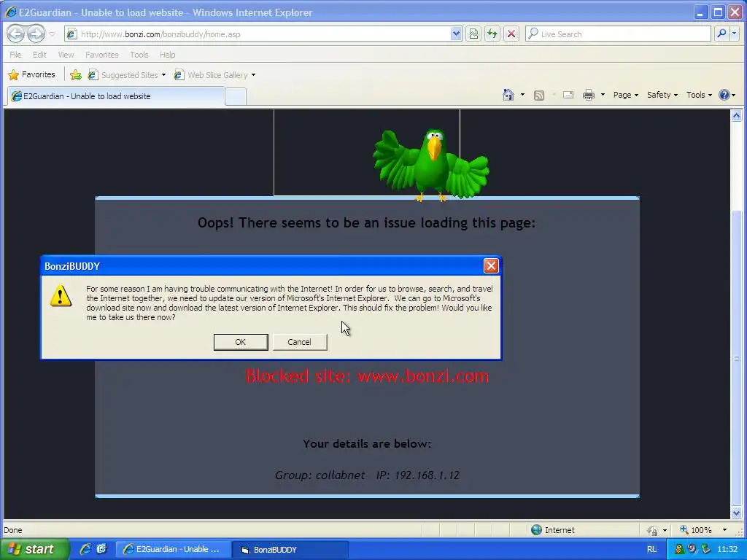Open Suggested Sites link
747x560 pixels.
tap(127, 75)
